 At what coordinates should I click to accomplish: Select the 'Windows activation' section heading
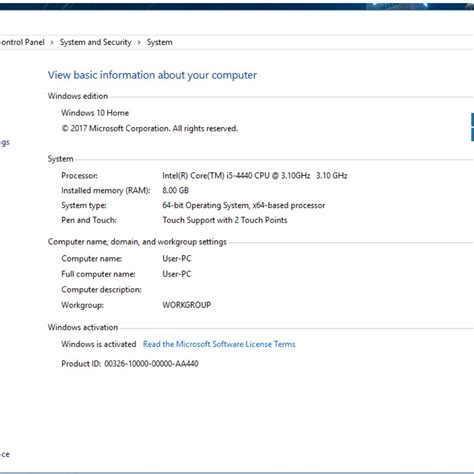coord(83,327)
